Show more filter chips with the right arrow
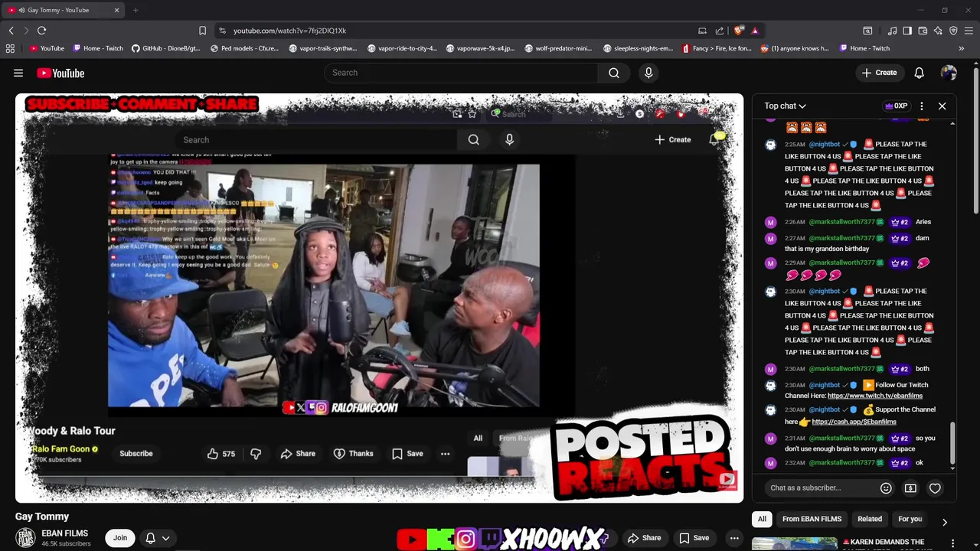Screen dimensions: 980x551 944,521
